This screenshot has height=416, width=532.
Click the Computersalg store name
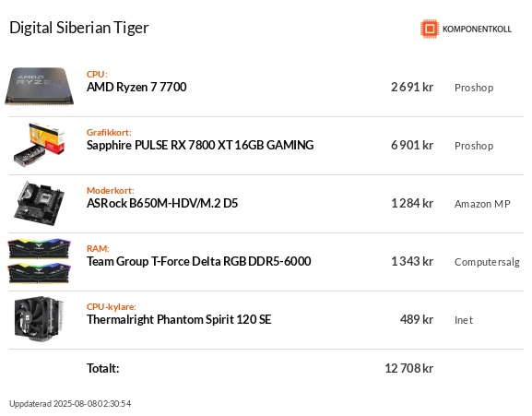coord(487,262)
